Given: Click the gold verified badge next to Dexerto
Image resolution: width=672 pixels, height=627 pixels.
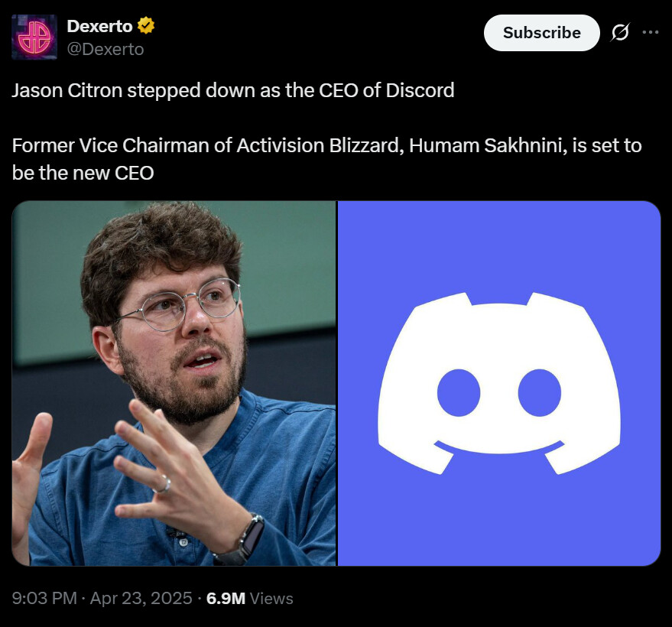Looking at the screenshot, I should 146,26.
